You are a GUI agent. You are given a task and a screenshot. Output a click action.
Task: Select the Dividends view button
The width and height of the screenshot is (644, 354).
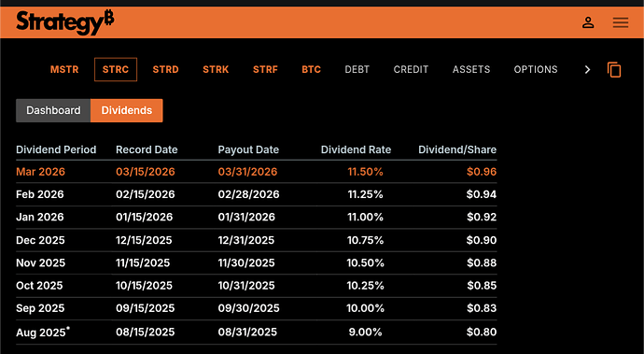point(127,110)
